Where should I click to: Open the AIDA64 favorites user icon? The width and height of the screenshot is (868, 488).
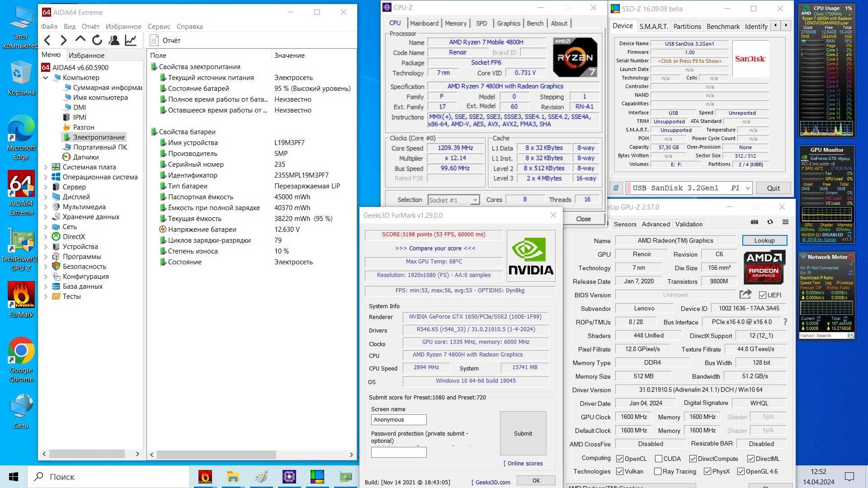point(114,40)
